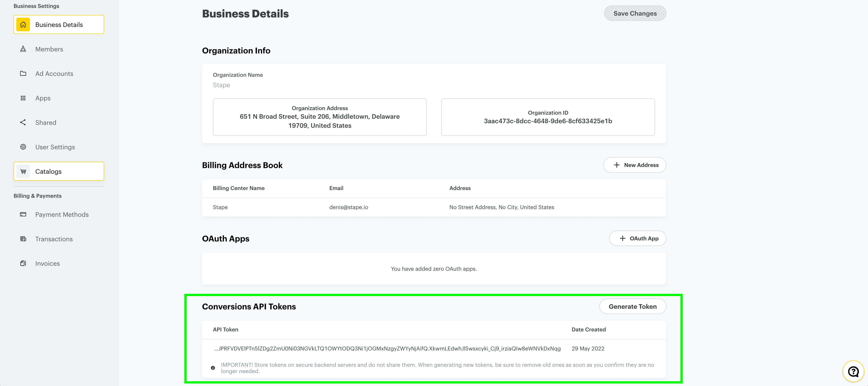Click the Invoices icon in sidebar
Image resolution: width=868 pixels, height=386 pixels.
pyautogui.click(x=22, y=263)
